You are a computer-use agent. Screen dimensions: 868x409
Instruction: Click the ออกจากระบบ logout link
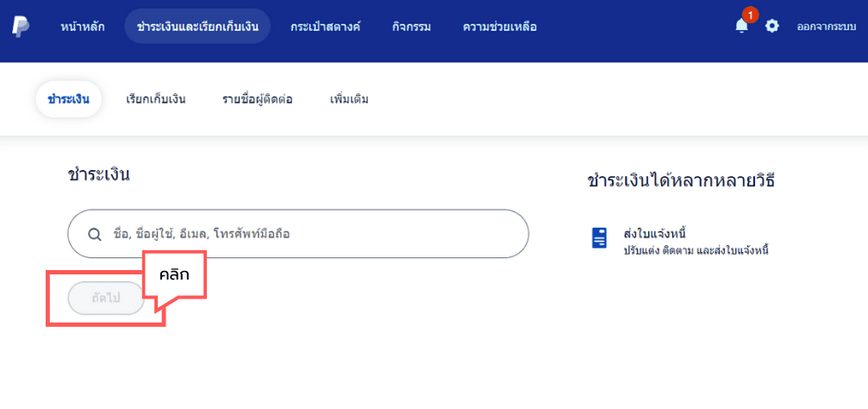click(827, 27)
